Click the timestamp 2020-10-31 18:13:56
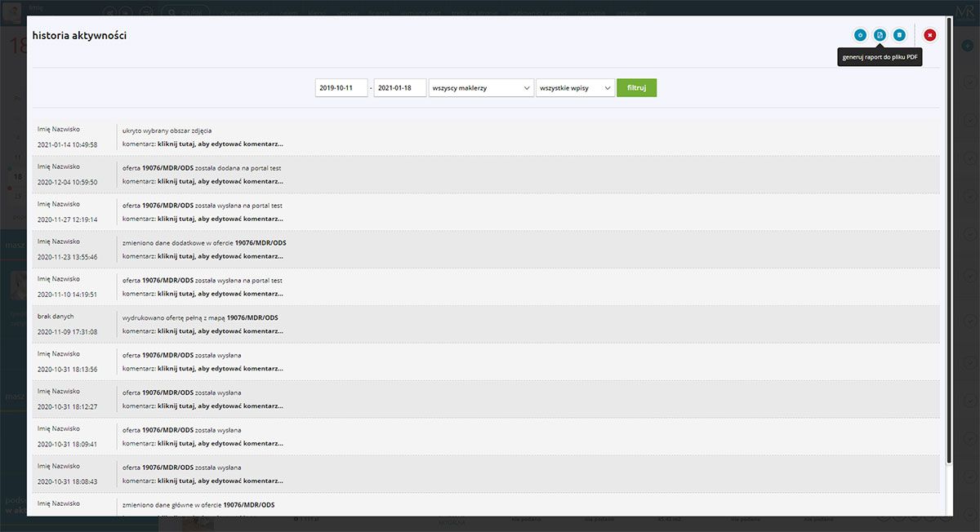The image size is (980, 532). (68, 370)
